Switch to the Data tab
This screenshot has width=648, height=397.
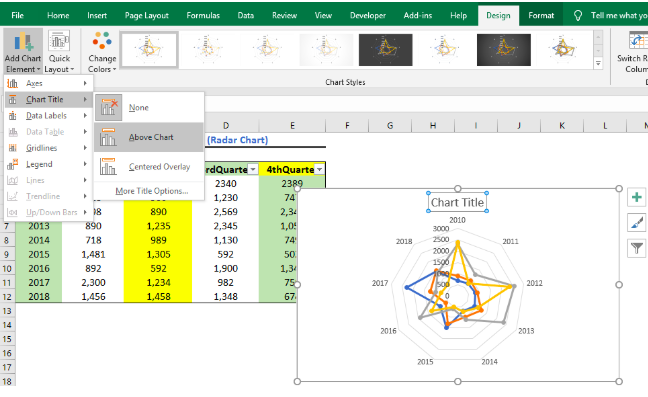click(x=245, y=16)
